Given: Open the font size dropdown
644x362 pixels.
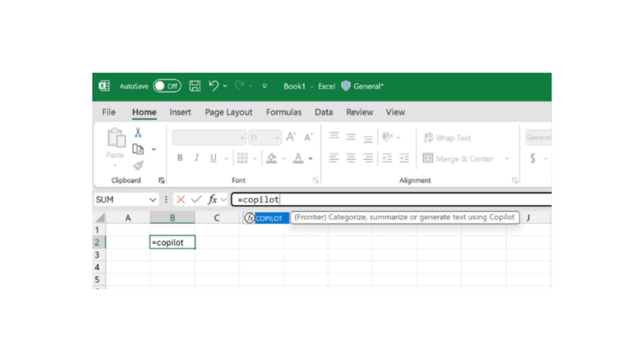Looking at the screenshot, I should pyautogui.click(x=277, y=138).
